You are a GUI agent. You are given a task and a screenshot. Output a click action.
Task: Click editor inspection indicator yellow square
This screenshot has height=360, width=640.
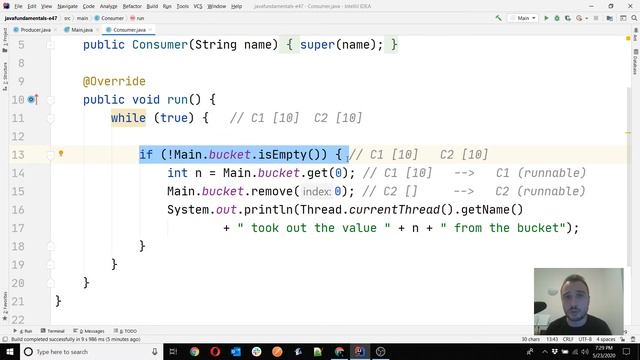click(628, 38)
